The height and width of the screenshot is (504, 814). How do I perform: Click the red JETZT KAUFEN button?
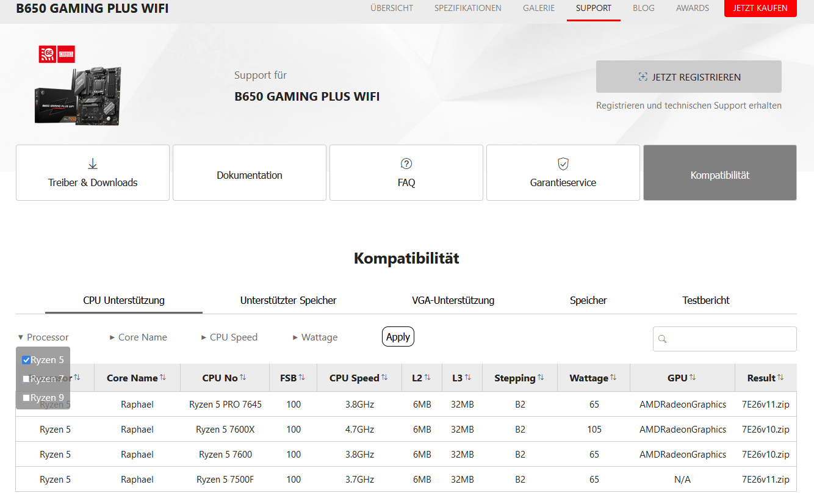(760, 8)
